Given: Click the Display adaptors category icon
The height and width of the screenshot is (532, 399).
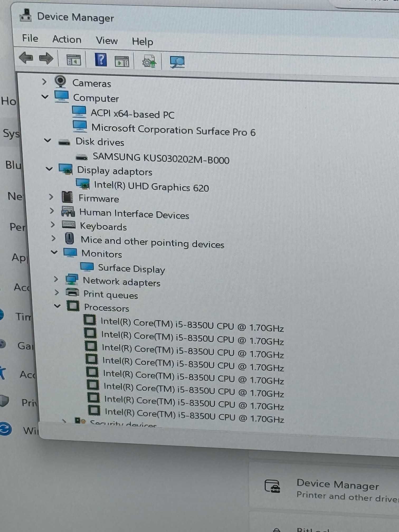Looking at the screenshot, I should point(66,169).
